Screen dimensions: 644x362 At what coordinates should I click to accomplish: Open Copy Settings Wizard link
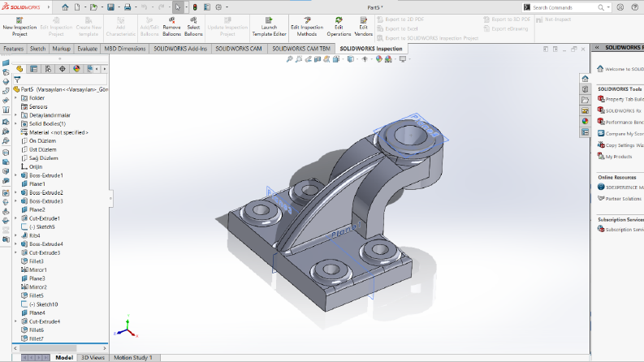(620, 145)
